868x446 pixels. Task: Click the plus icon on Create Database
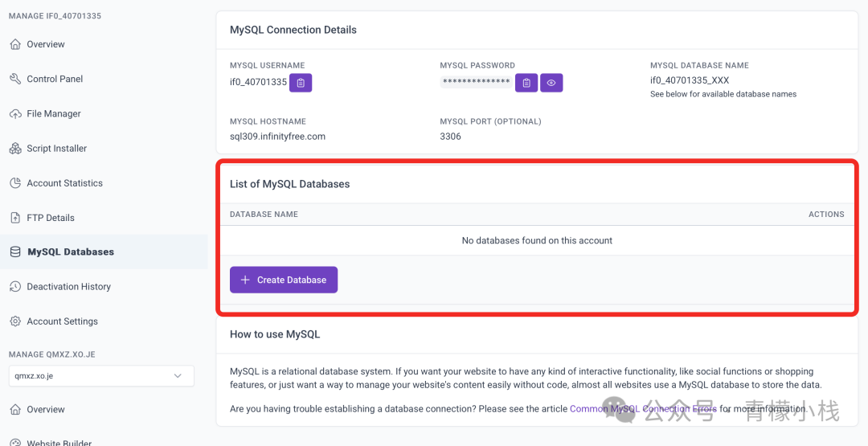pyautogui.click(x=245, y=280)
